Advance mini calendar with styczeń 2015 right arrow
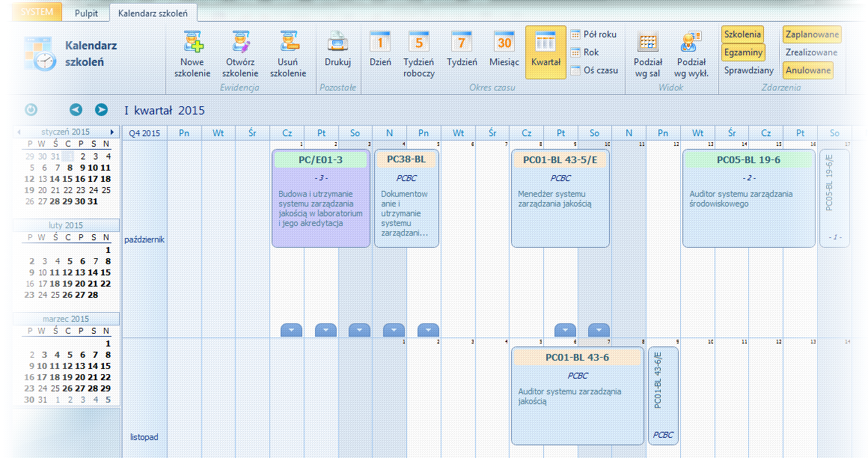The height and width of the screenshot is (458, 868). point(111,132)
